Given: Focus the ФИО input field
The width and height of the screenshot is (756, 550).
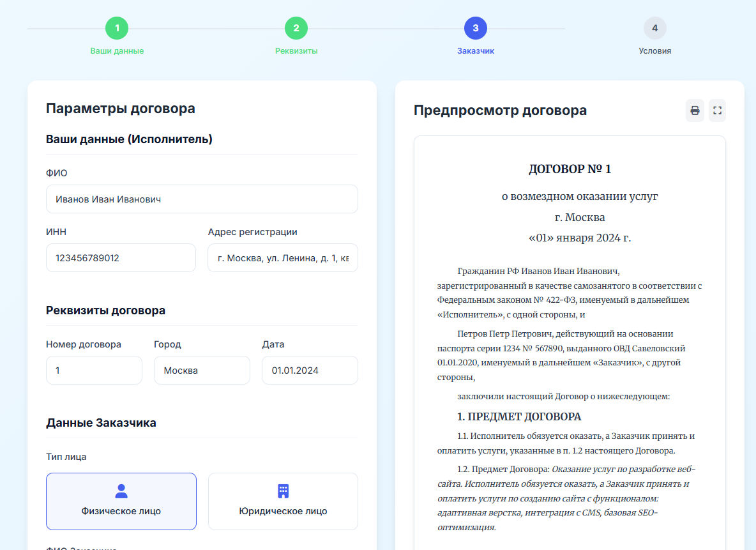Looking at the screenshot, I should [x=202, y=199].
